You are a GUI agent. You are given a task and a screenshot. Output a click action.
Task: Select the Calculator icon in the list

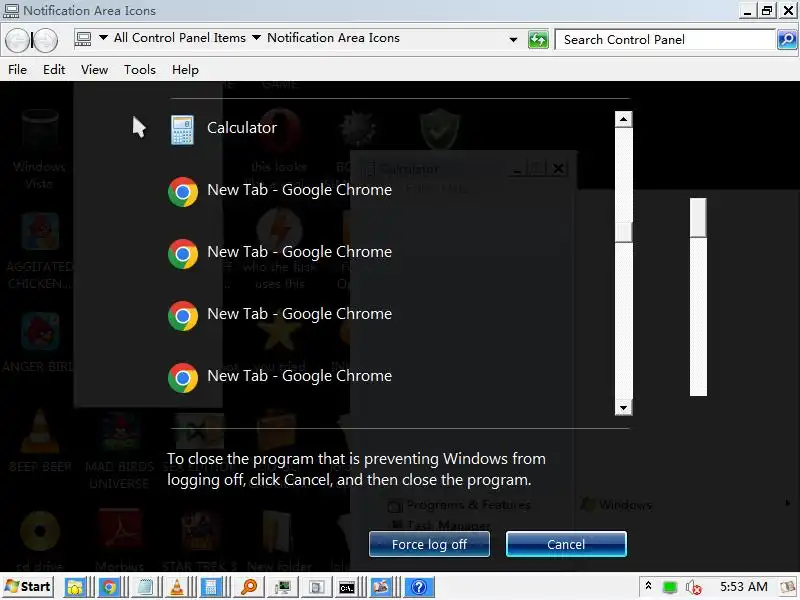(182, 130)
